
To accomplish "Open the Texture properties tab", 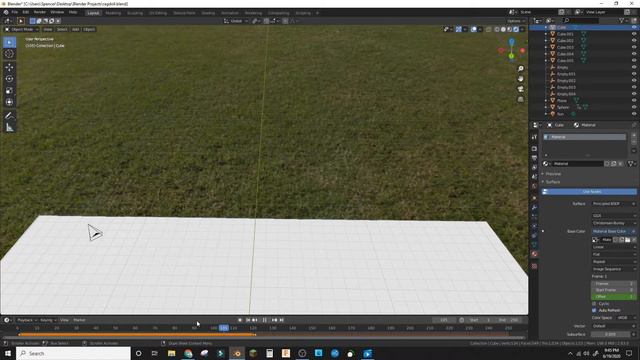I will pos(534,266).
